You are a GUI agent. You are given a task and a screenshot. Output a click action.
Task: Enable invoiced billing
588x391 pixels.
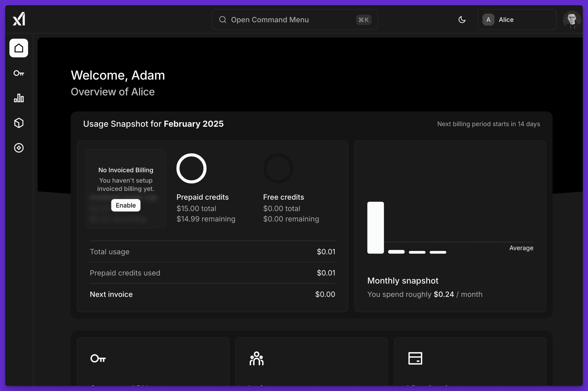click(x=126, y=205)
